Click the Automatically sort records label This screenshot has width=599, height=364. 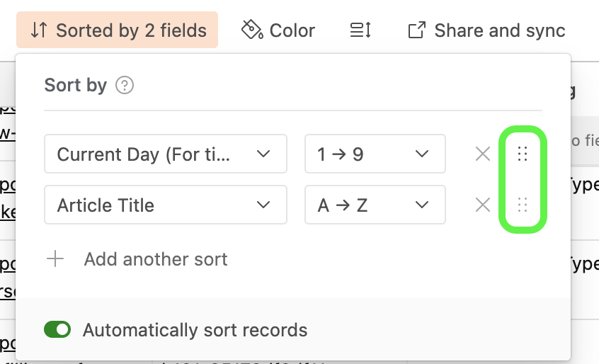tap(195, 330)
